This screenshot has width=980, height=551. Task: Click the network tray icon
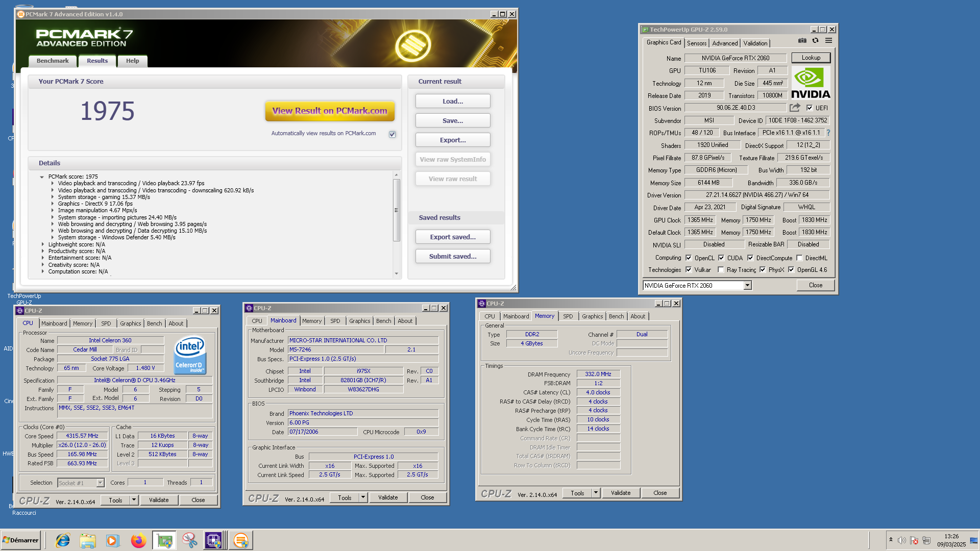pyautogui.click(x=926, y=540)
